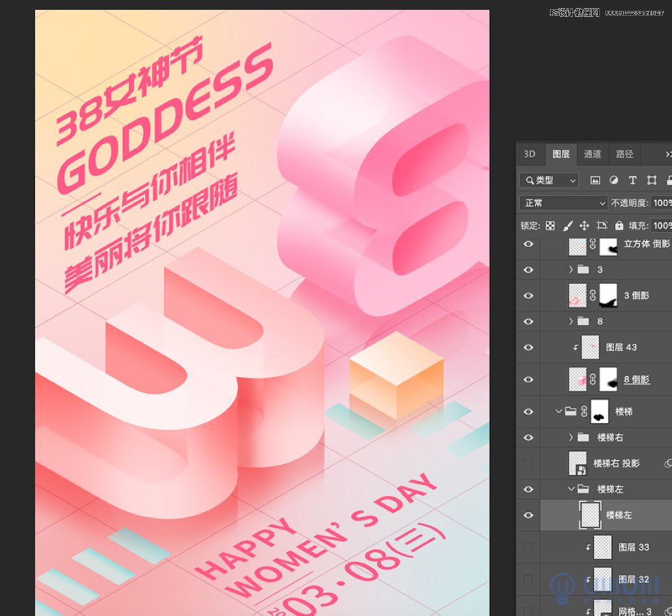Screen dimensions: 672x616
Task: Hide the 图层 43 layer
Action: click(528, 347)
